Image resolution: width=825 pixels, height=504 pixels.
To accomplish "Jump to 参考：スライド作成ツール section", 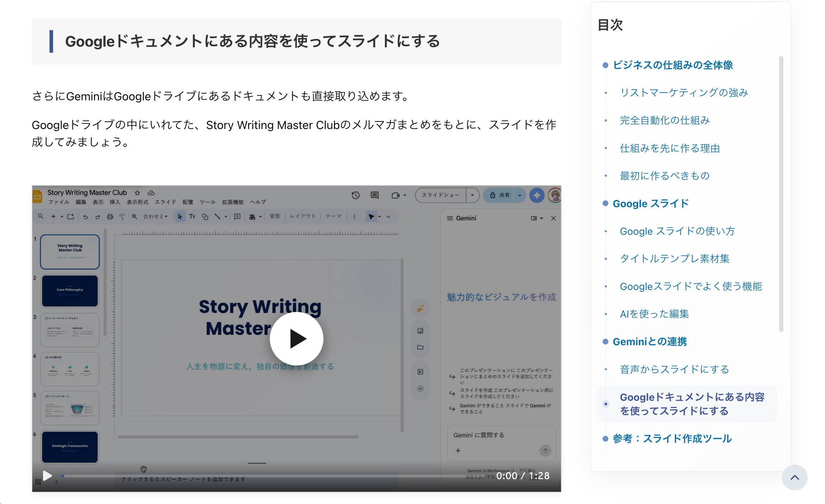I will (x=672, y=438).
